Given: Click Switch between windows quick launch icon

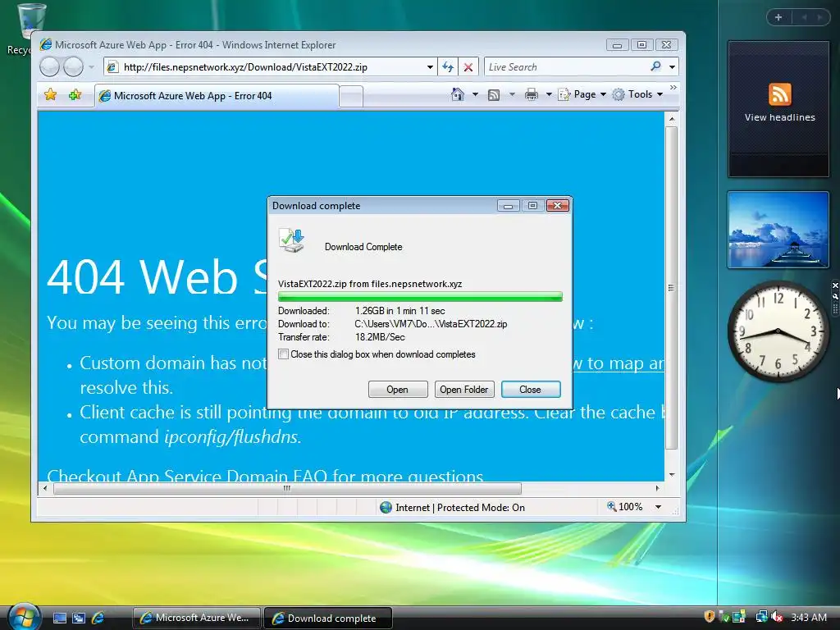Looking at the screenshot, I should point(79,618).
